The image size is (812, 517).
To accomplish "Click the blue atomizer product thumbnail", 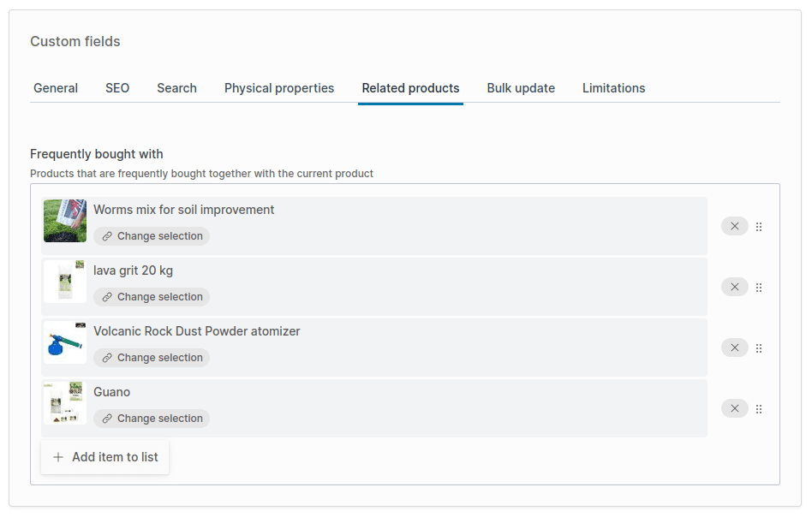I will click(x=65, y=342).
